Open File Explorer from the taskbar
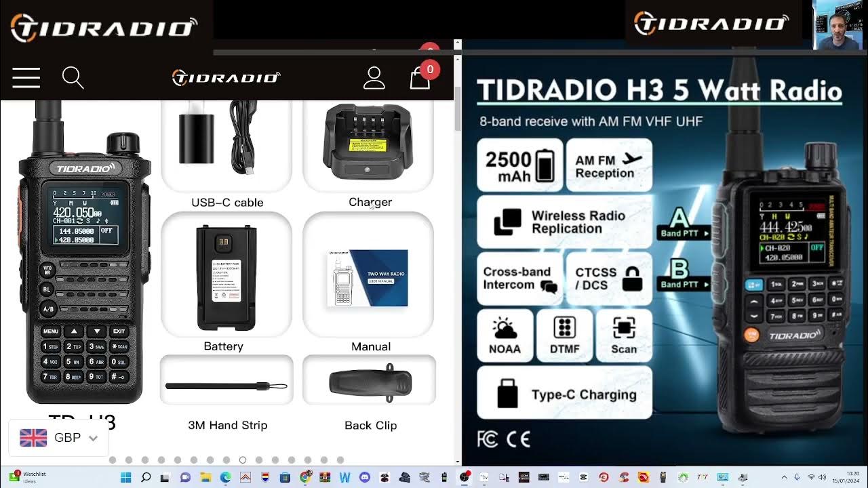The height and width of the screenshot is (488, 868). point(205,477)
